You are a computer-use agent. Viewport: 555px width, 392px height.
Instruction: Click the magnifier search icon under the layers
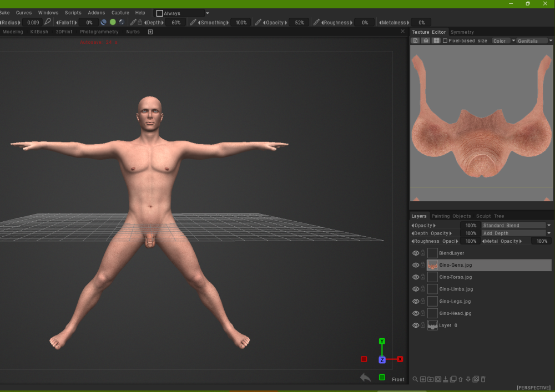(415, 379)
